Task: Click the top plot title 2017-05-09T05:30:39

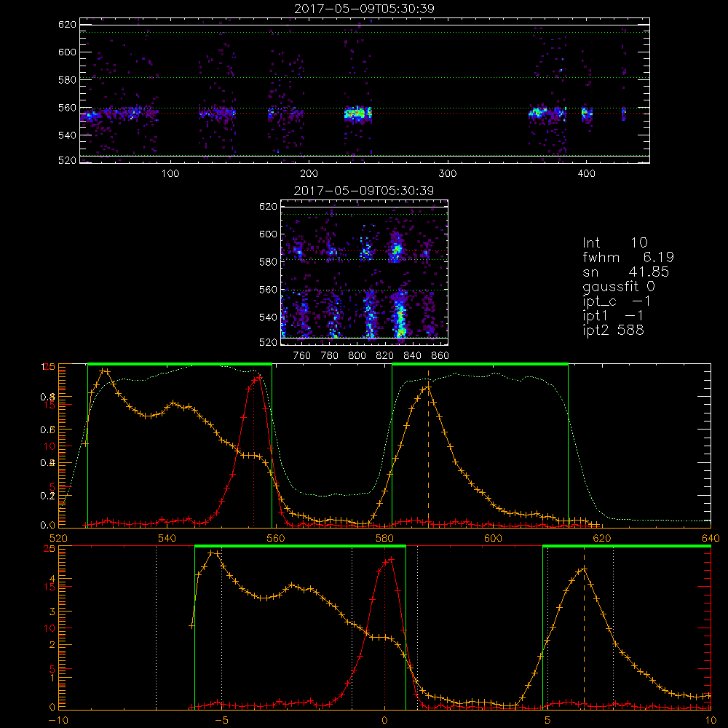Action: 364,9
